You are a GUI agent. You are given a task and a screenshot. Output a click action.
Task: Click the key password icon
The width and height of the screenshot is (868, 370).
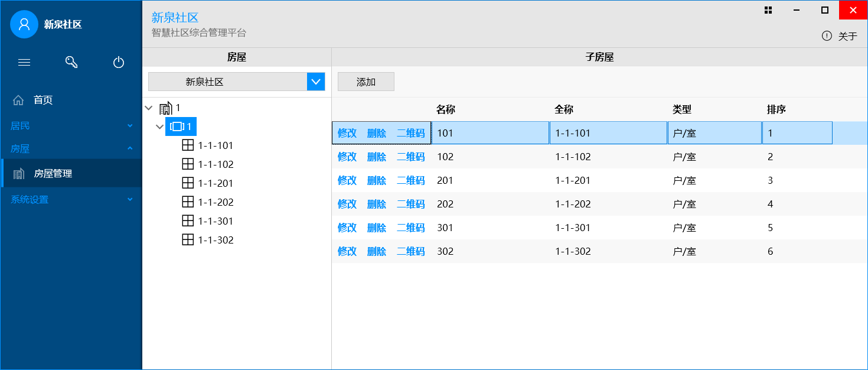[71, 63]
